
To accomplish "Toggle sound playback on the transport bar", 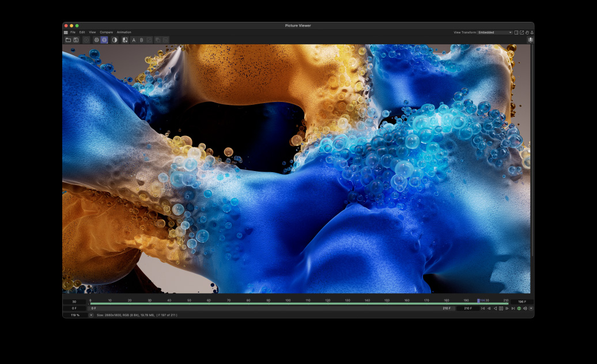I will 525,309.
